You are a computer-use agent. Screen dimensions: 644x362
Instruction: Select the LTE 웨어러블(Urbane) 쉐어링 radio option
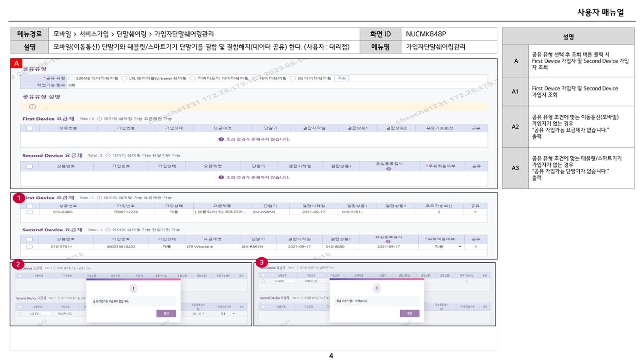[124, 78]
